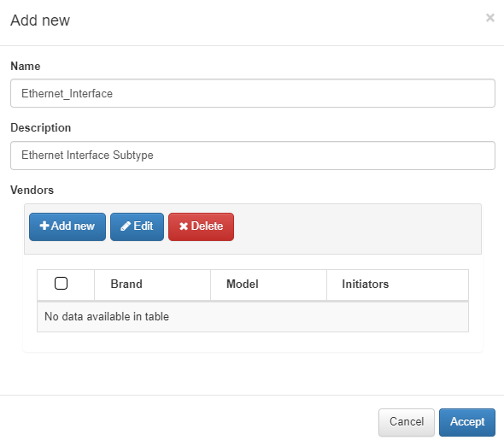Viewport: 504px width, 446px height.
Task: Sort vendors by Brand column
Action: [152, 285]
